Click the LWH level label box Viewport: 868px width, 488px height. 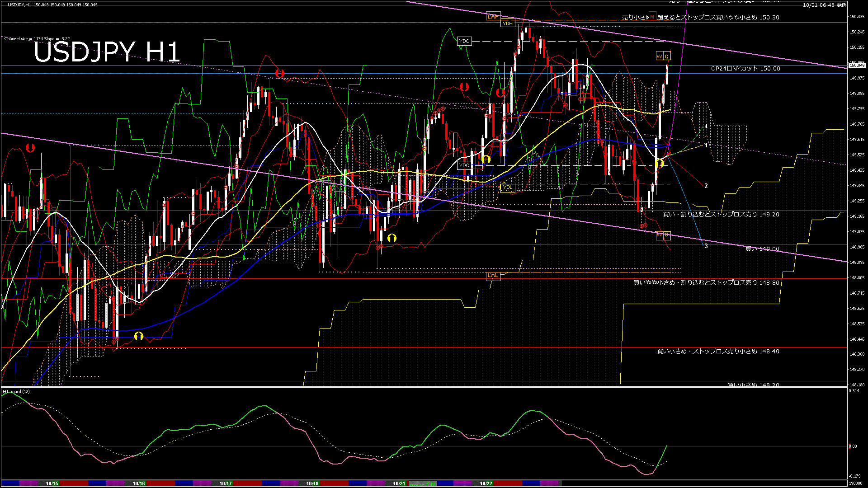(x=493, y=17)
